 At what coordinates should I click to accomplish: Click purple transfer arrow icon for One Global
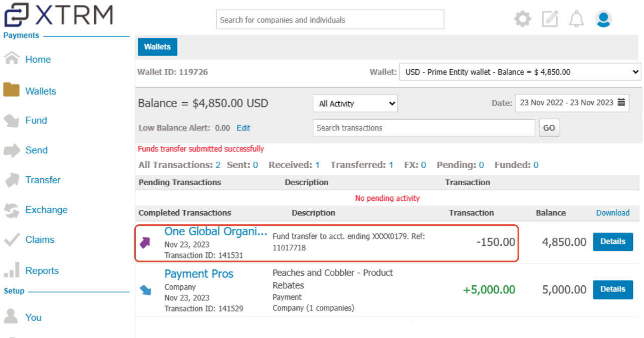pos(145,243)
